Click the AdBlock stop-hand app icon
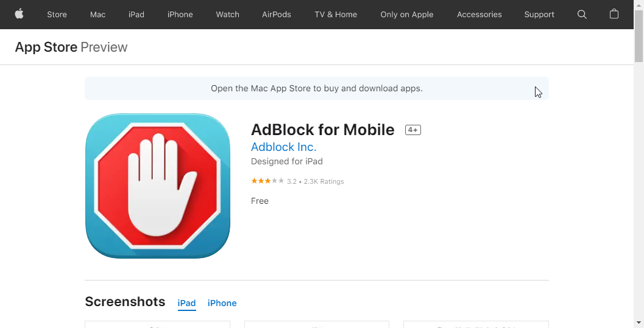Viewport: 644px width, 328px height. tap(158, 186)
